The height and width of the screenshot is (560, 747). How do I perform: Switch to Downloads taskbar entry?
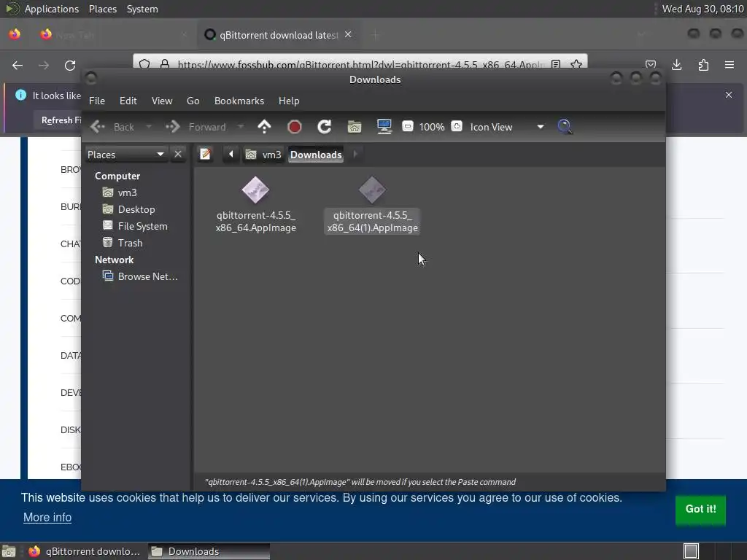pos(209,551)
